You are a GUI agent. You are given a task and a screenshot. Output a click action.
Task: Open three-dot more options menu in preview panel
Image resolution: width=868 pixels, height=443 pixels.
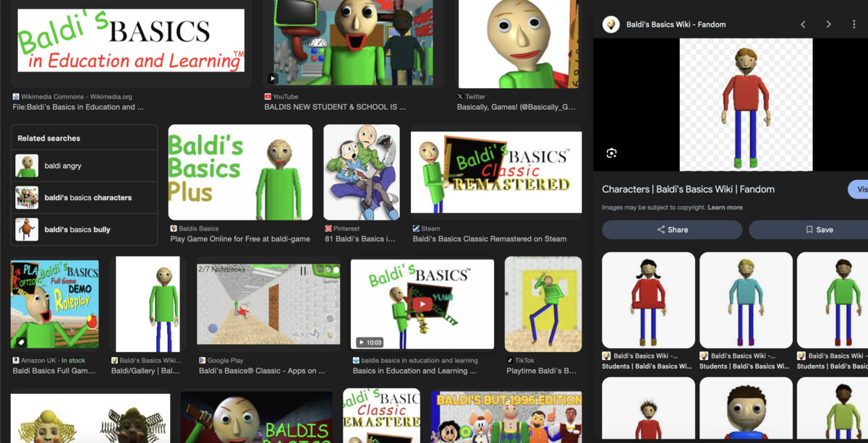[x=854, y=25]
